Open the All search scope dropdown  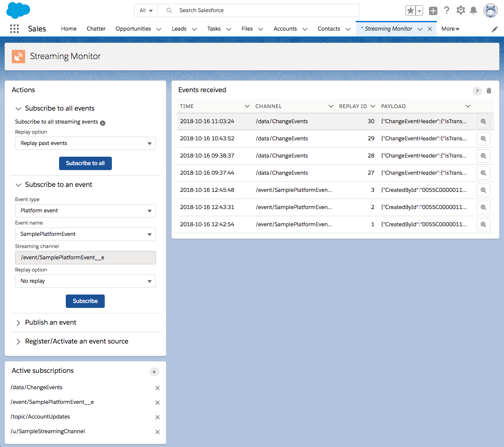pyautogui.click(x=146, y=10)
